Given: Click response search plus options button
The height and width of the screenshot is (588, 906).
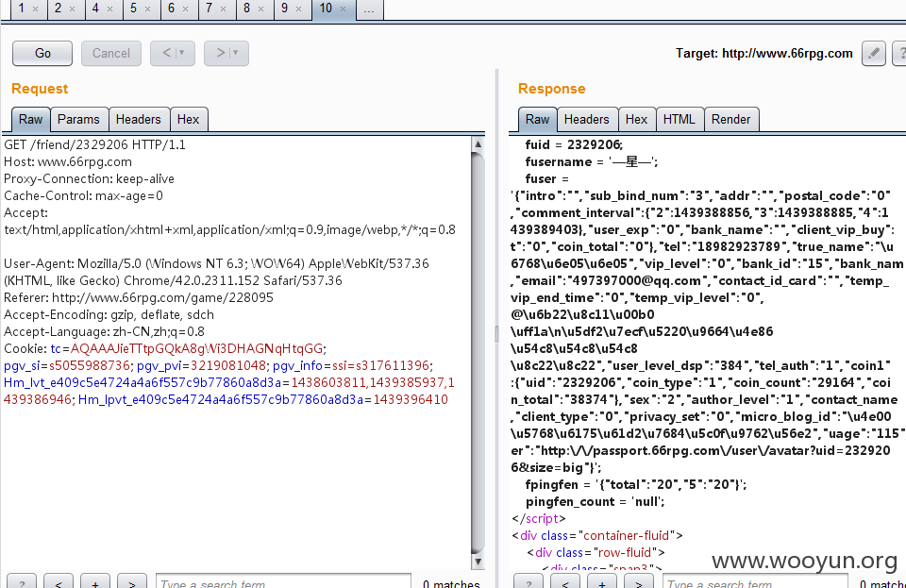Looking at the screenshot, I should click(x=602, y=582).
